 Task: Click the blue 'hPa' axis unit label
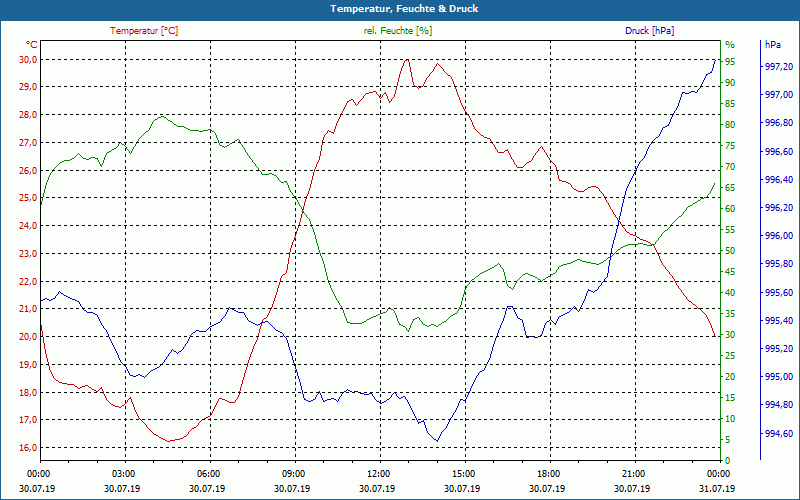tap(773, 44)
